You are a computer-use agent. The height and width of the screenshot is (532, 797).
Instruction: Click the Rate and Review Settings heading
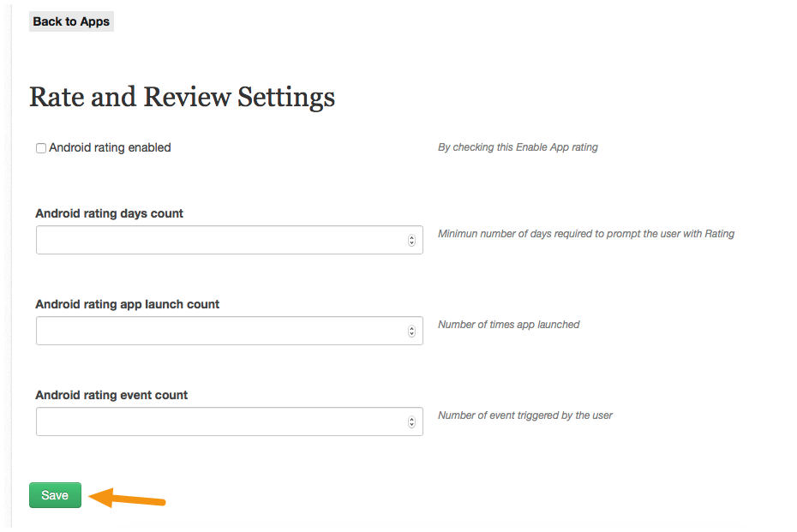tap(182, 97)
